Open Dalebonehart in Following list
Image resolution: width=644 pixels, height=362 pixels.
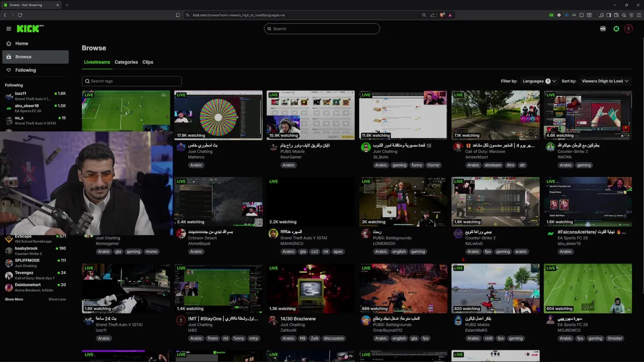(x=35, y=287)
